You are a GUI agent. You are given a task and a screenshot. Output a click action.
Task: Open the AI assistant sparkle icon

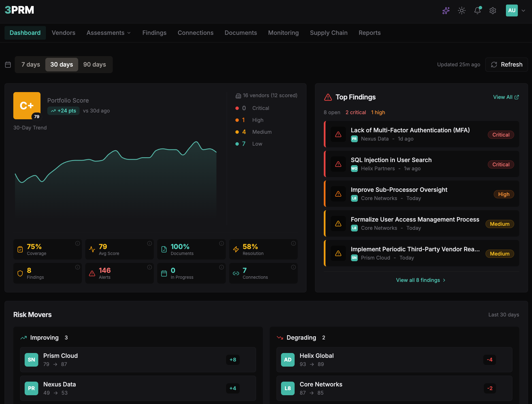(x=445, y=10)
